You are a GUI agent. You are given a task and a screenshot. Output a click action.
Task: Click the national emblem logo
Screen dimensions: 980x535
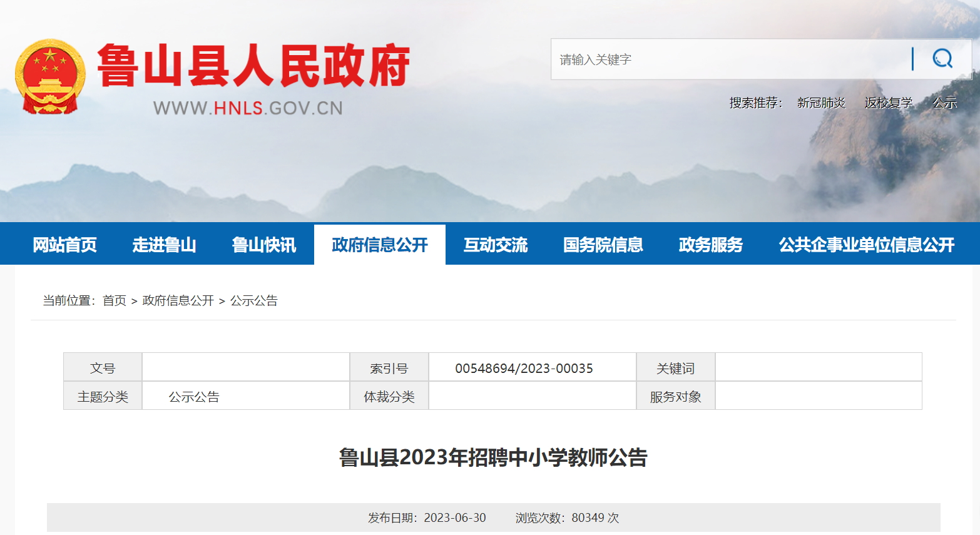50,77
